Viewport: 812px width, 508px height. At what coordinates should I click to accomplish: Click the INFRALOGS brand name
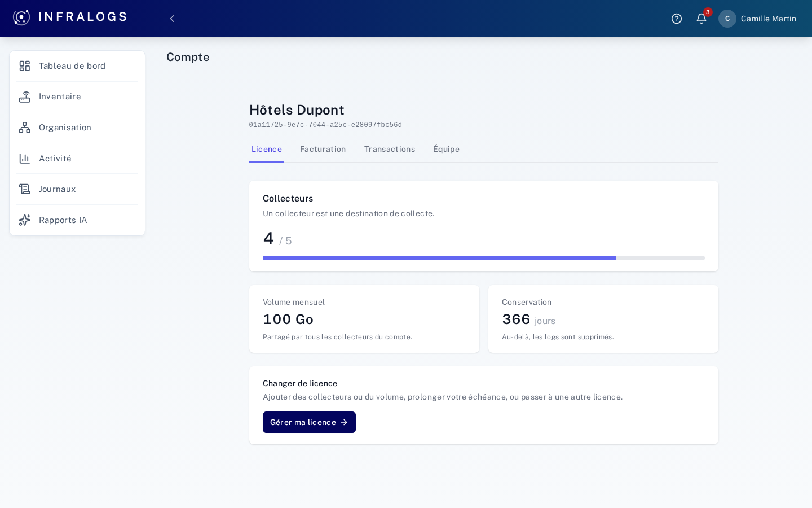click(83, 17)
